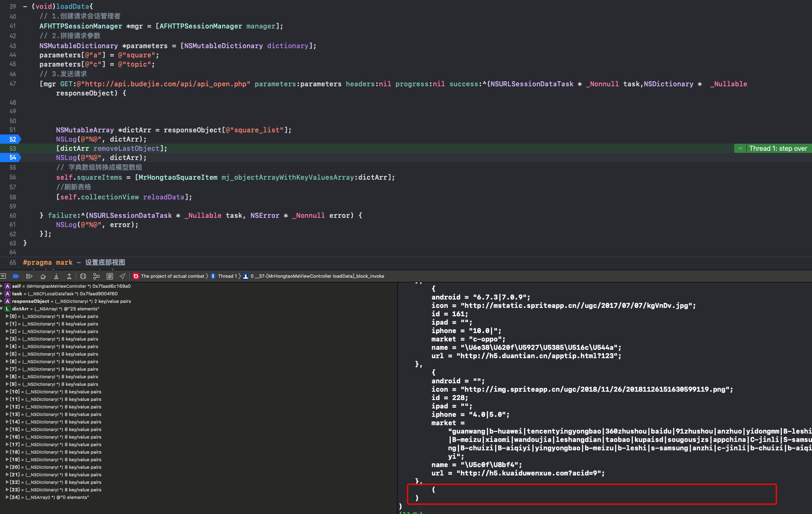Toggle the breakpoint on line 52
Viewport: 812px width, 514px height.
tap(10, 139)
